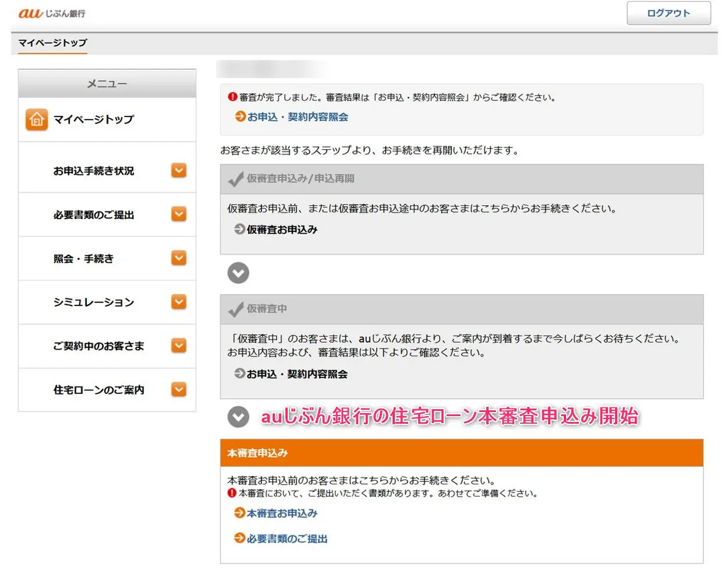The image size is (728, 570).
Task: Click the red alert icon beside 本審査において
Action: (x=232, y=493)
